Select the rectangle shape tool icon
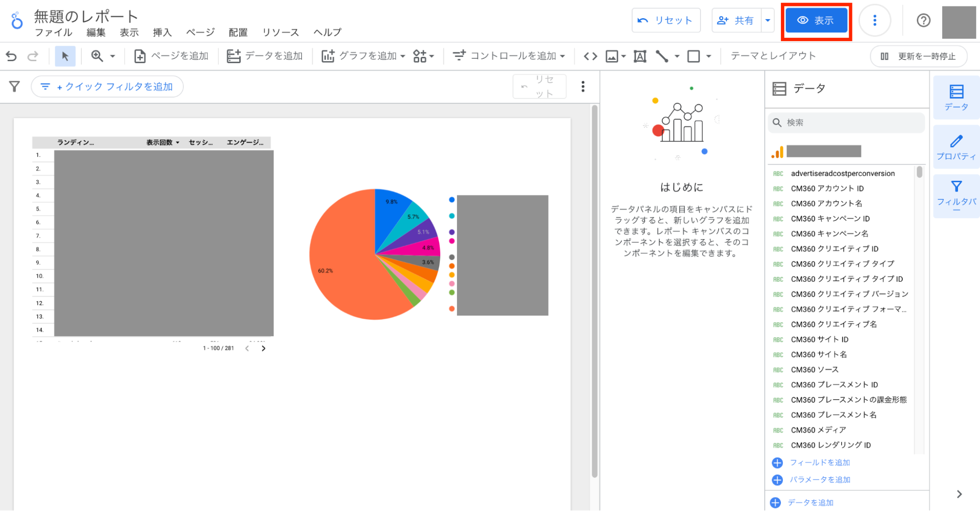The width and height of the screenshot is (980, 511). tap(694, 56)
